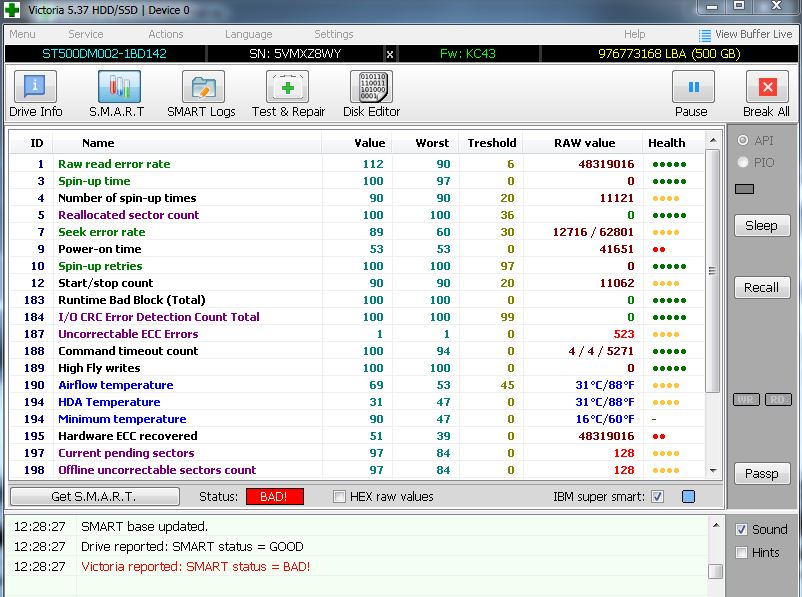Click the red BAD! status indicator
The width and height of the screenshot is (802, 597).
coord(275,496)
